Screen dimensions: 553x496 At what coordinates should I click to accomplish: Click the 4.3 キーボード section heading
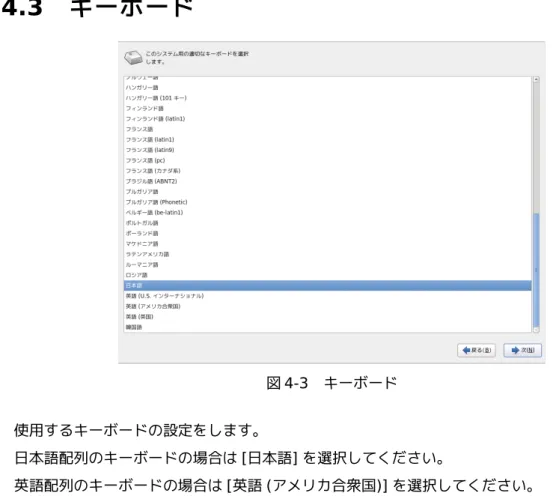point(97,8)
